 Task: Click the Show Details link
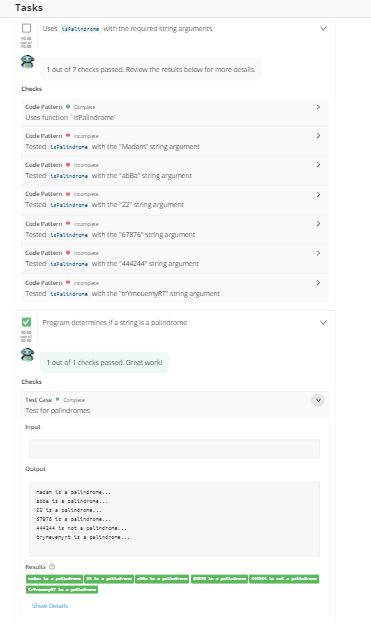click(x=50, y=606)
